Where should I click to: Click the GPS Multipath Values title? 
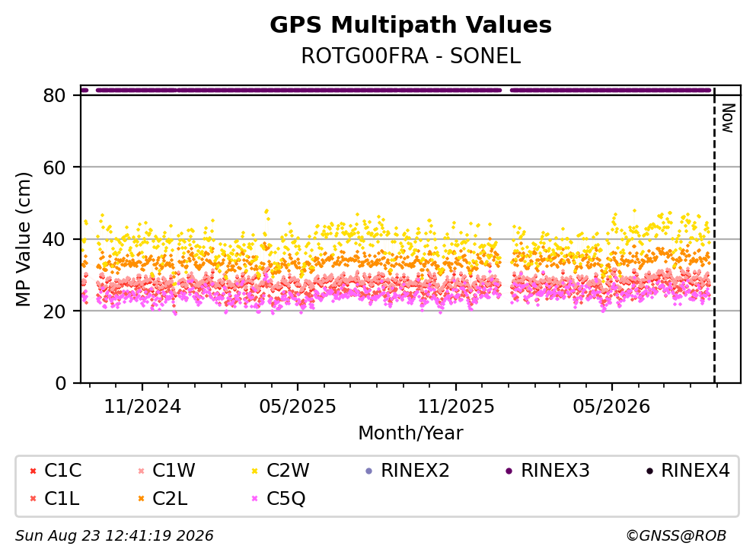[x=411, y=25]
